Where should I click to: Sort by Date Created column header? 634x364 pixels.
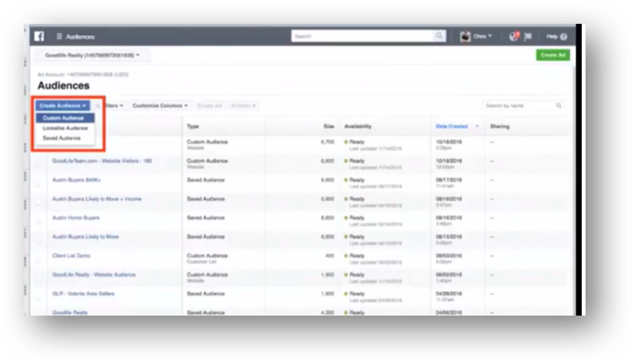click(451, 127)
